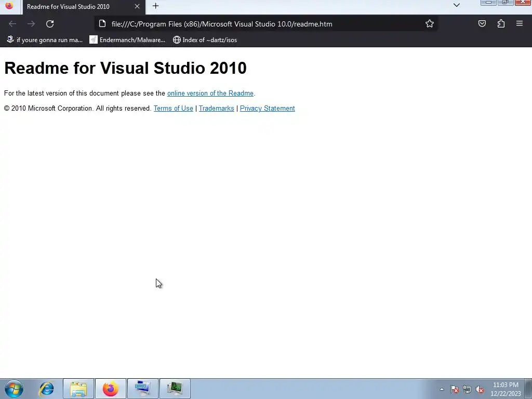
Task: Open the Privacy Statement link
Action: click(268, 108)
